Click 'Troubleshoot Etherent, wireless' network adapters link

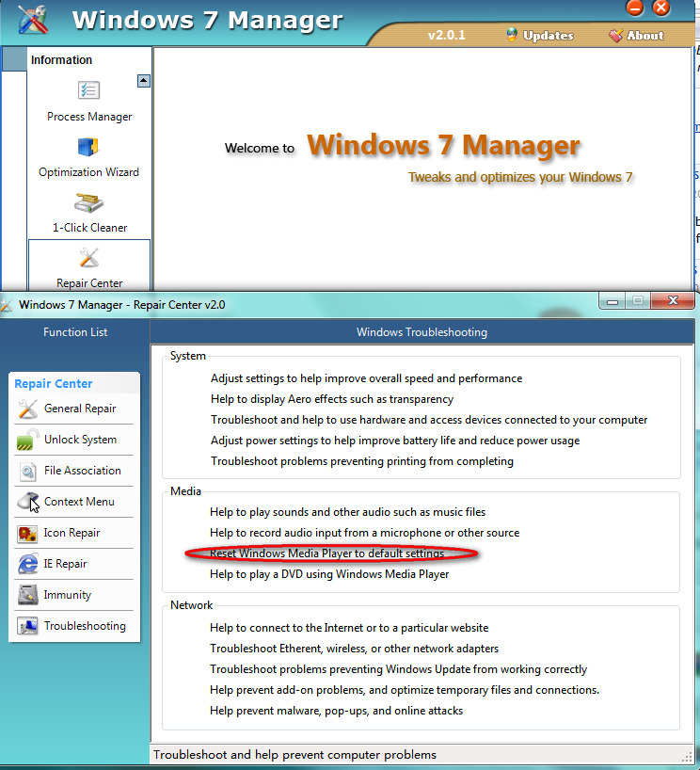[354, 649]
